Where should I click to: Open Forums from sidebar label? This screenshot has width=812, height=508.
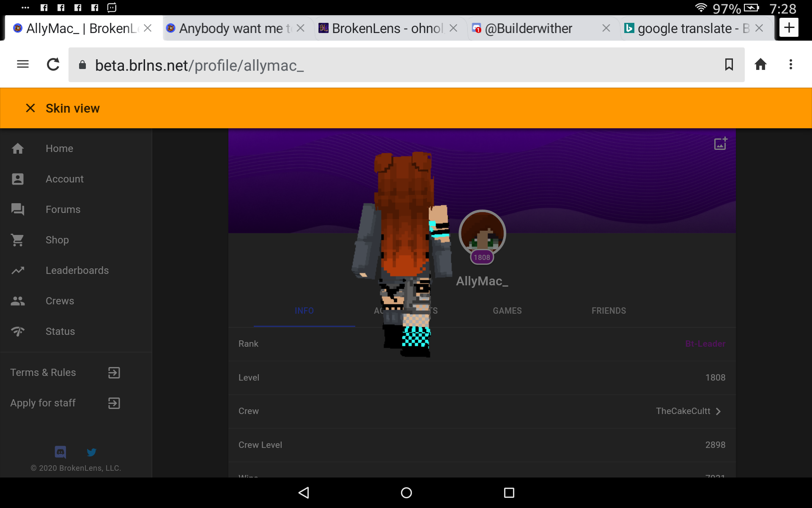63,210
